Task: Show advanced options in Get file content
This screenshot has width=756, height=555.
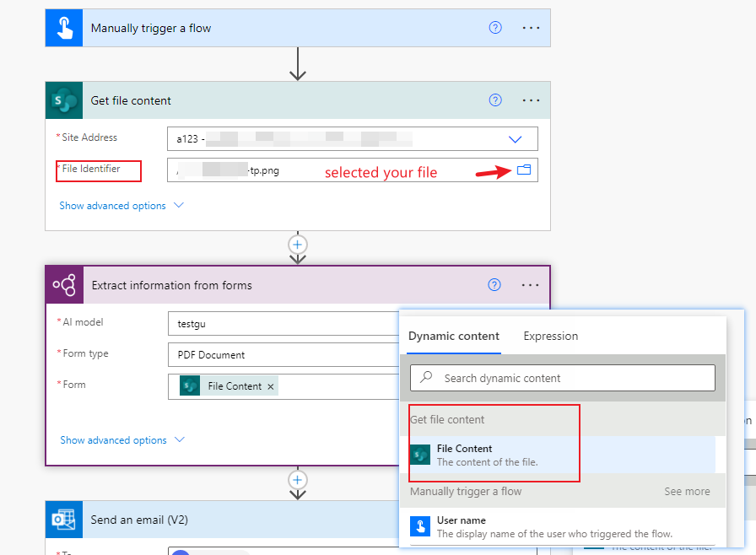Action: 121,206
